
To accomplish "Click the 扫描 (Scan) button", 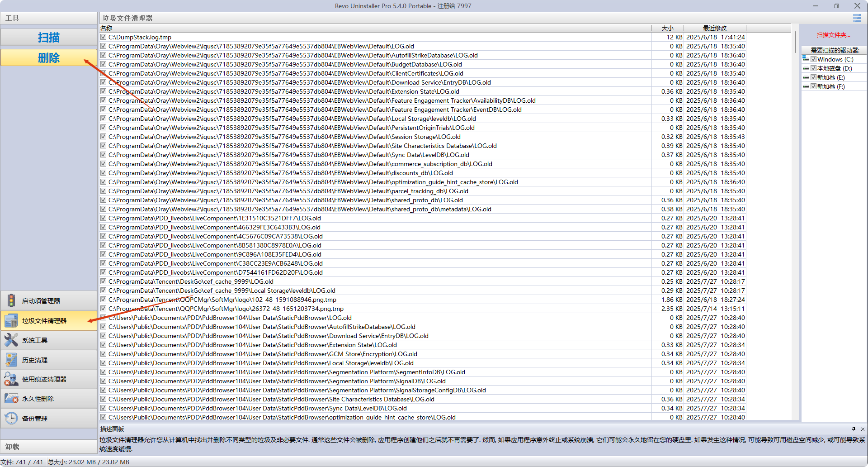I will click(x=48, y=38).
